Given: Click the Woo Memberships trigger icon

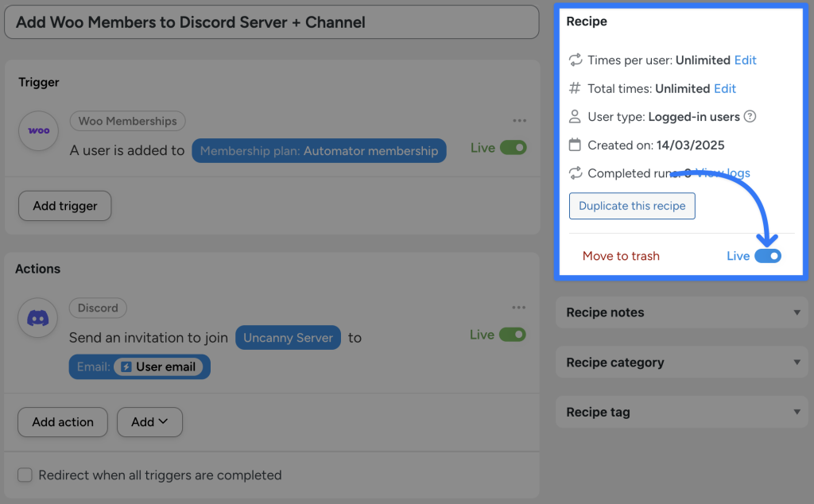Looking at the screenshot, I should click(x=37, y=130).
